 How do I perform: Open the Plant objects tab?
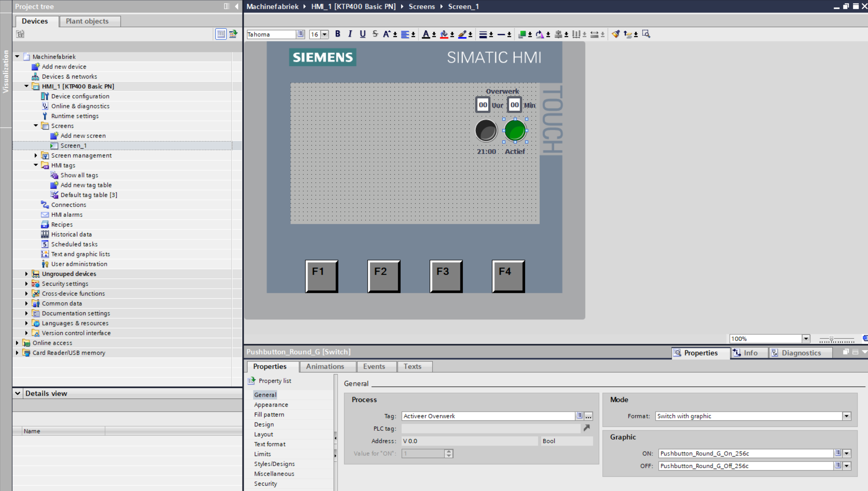(87, 21)
